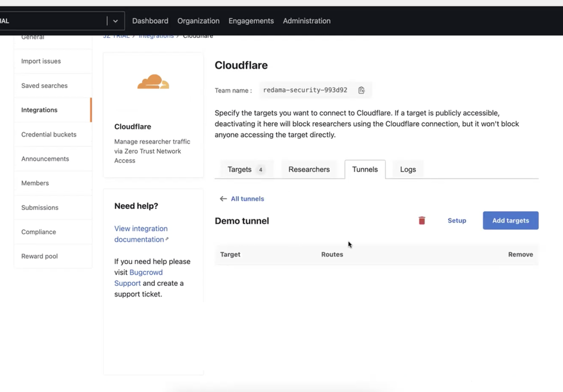Select Integrations in sidebar
This screenshot has height=392, width=563.
click(53, 110)
